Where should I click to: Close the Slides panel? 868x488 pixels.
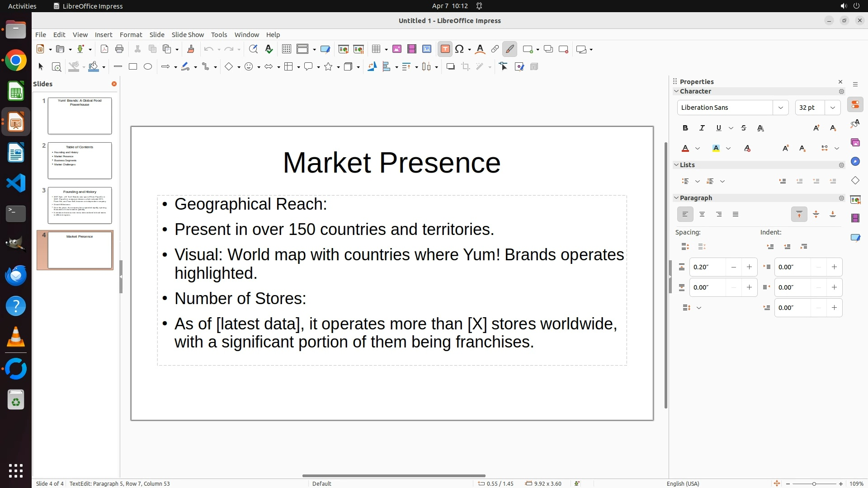coord(114,84)
